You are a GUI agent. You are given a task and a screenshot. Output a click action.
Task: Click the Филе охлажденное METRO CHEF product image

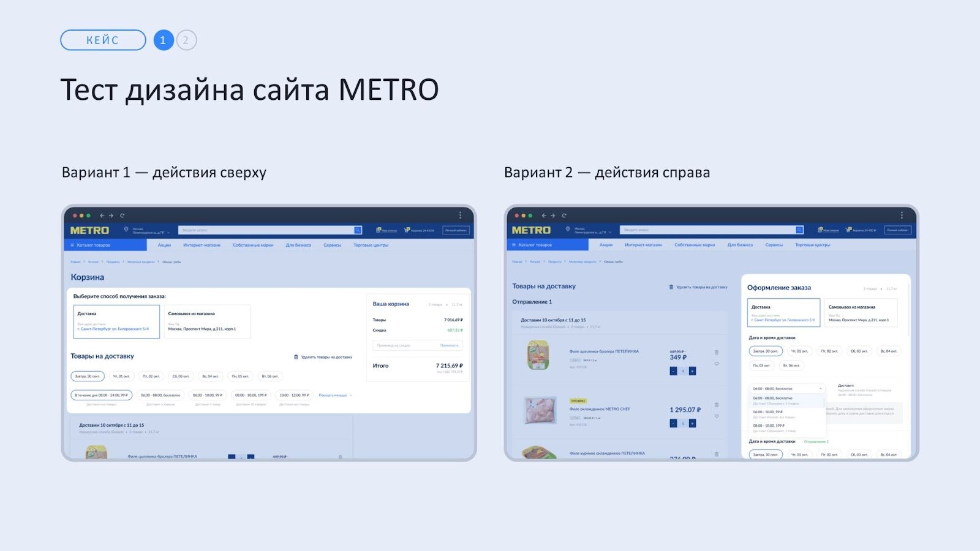[540, 410]
